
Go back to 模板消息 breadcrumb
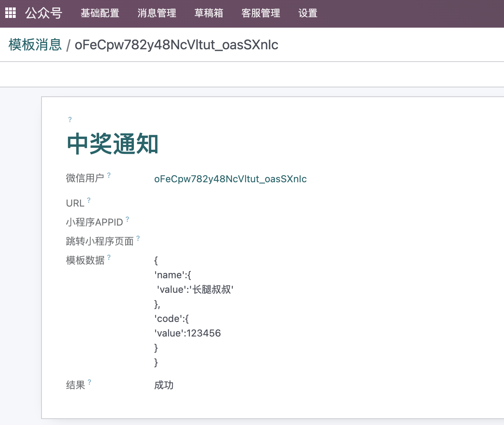(35, 45)
